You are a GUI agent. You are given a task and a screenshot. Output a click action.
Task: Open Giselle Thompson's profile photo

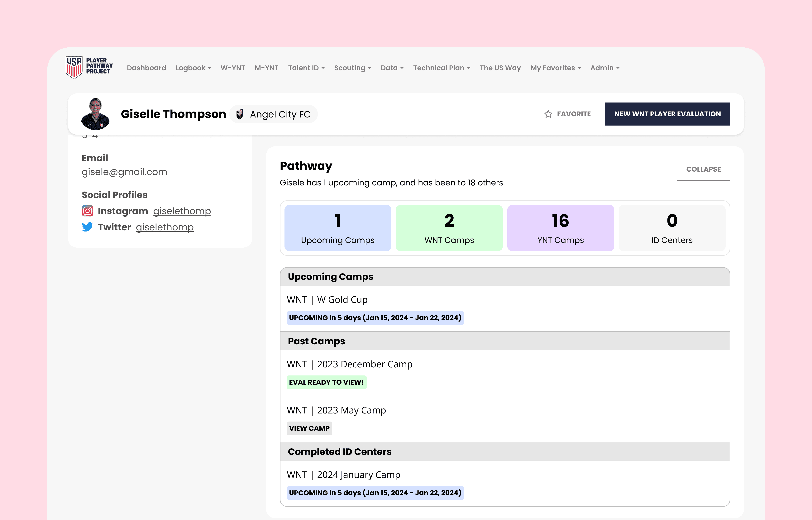tap(96, 114)
